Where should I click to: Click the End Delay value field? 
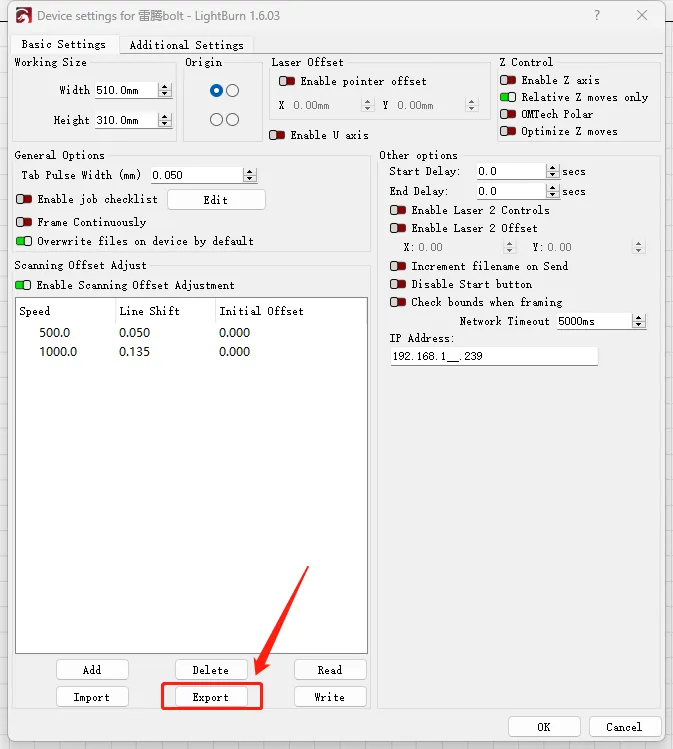point(511,192)
